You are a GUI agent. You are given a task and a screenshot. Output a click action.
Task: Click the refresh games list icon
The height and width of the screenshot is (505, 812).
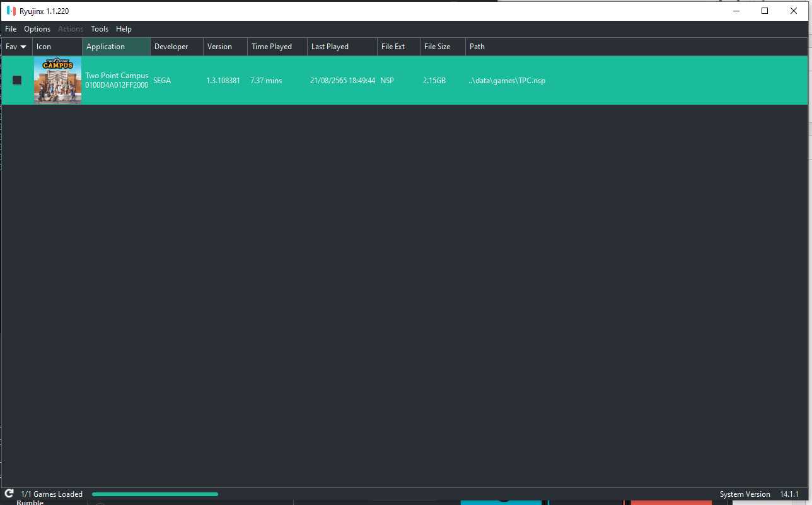[9, 494]
